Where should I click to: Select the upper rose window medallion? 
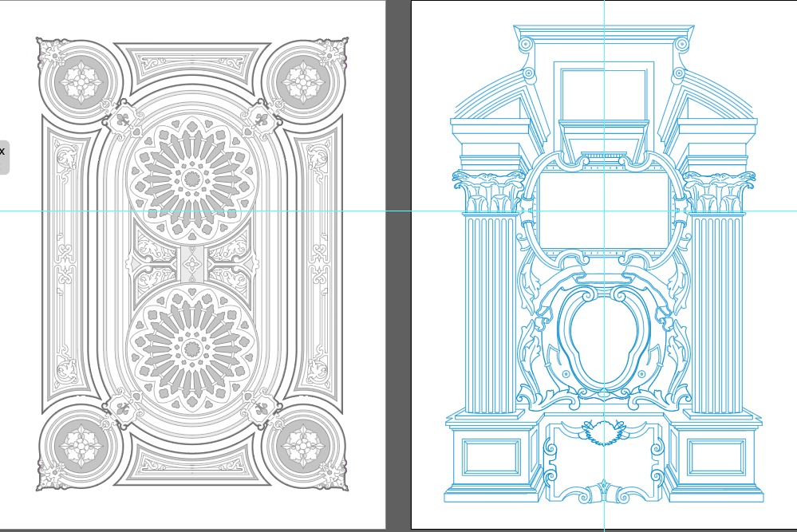point(191,179)
